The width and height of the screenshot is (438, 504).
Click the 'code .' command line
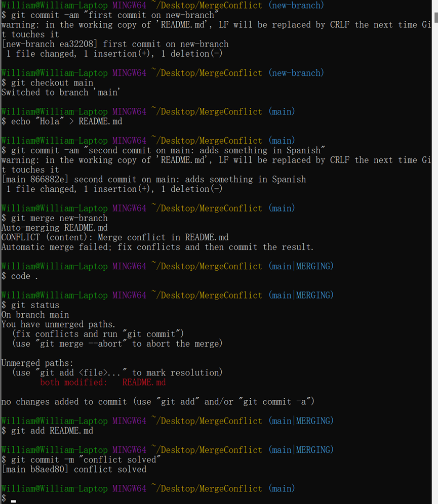[24, 276]
